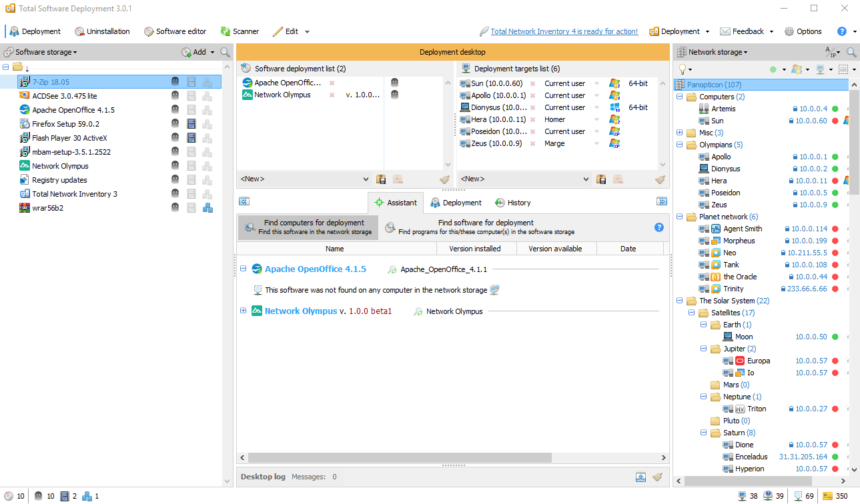The image size is (860, 504).
Task: Open the Software storage dropdown
Action: (41, 52)
